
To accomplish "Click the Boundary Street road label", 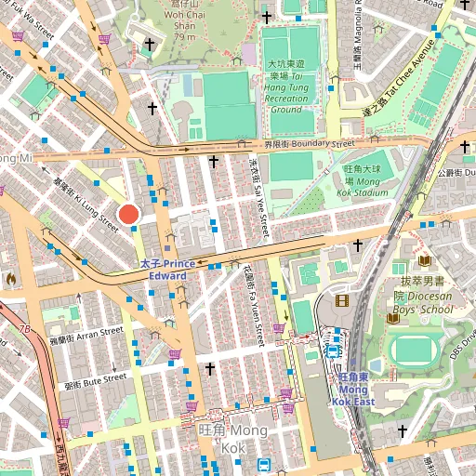I will [x=310, y=144].
